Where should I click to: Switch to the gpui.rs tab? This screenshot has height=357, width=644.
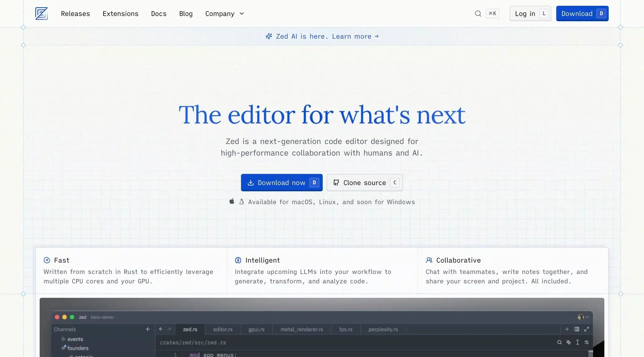click(x=256, y=329)
